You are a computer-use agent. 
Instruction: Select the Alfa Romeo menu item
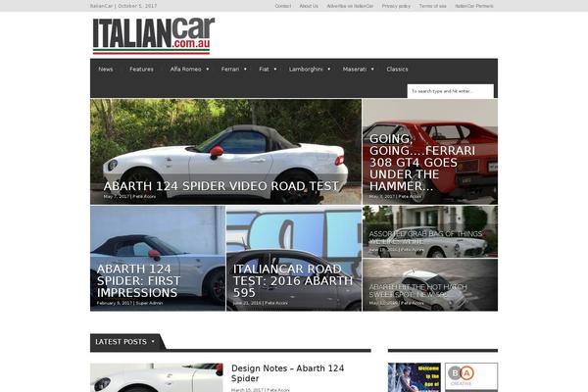pos(185,69)
